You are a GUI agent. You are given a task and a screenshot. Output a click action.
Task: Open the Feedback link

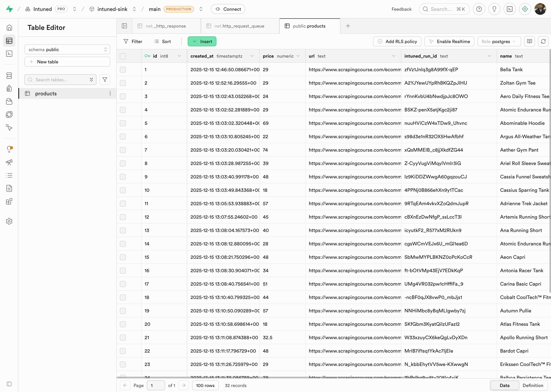click(401, 9)
